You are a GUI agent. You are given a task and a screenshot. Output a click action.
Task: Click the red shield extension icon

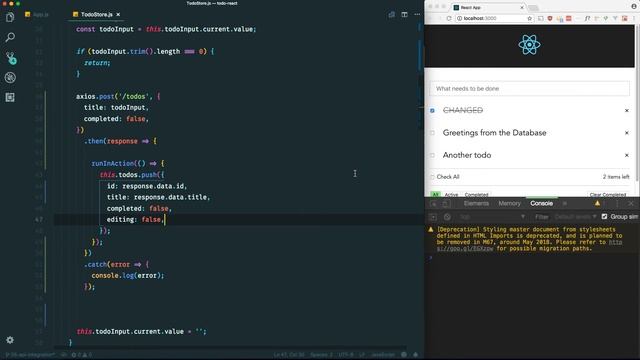click(x=550, y=18)
